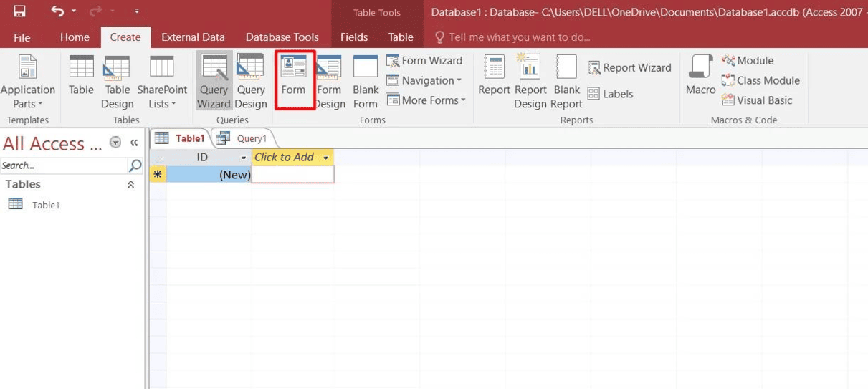Screen dimensions: 868x389
Task: Open Customize Quick Access Toolbar dropdown
Action: 136,11
